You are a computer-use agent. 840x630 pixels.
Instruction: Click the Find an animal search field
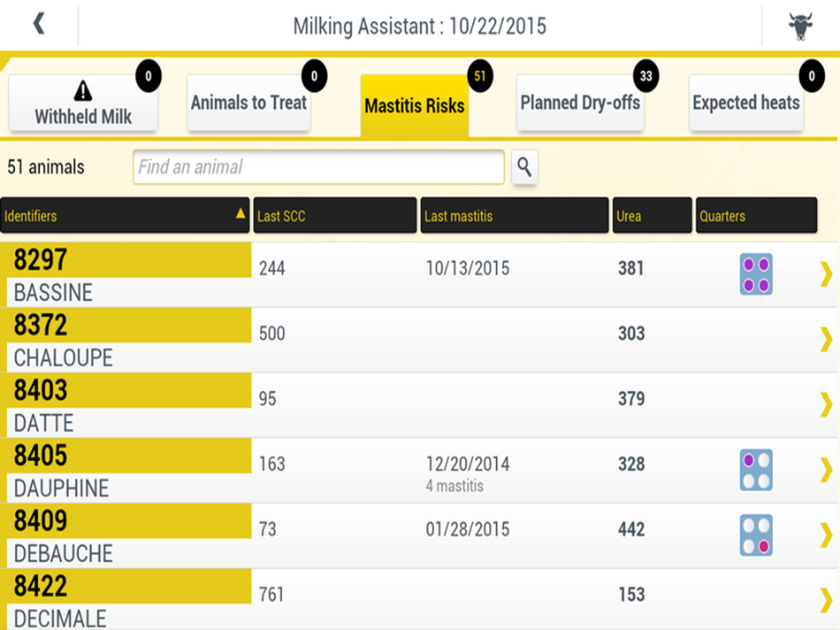318,167
